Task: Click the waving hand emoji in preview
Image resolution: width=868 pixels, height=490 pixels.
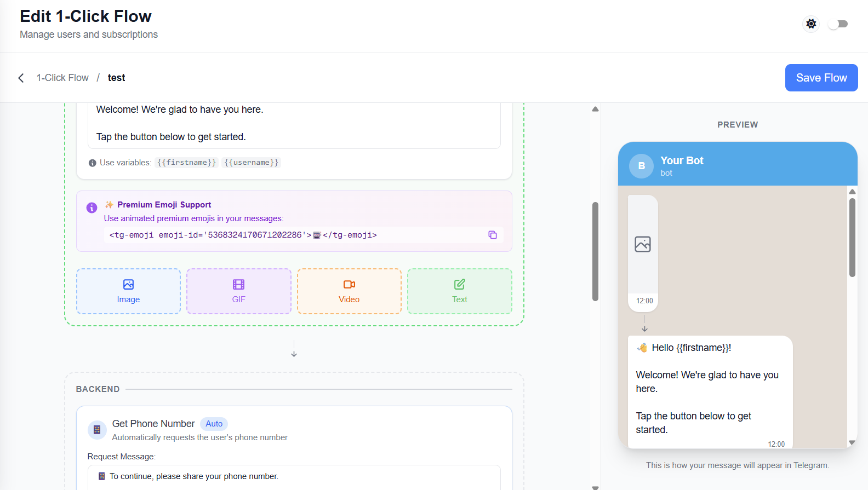Action: click(642, 348)
